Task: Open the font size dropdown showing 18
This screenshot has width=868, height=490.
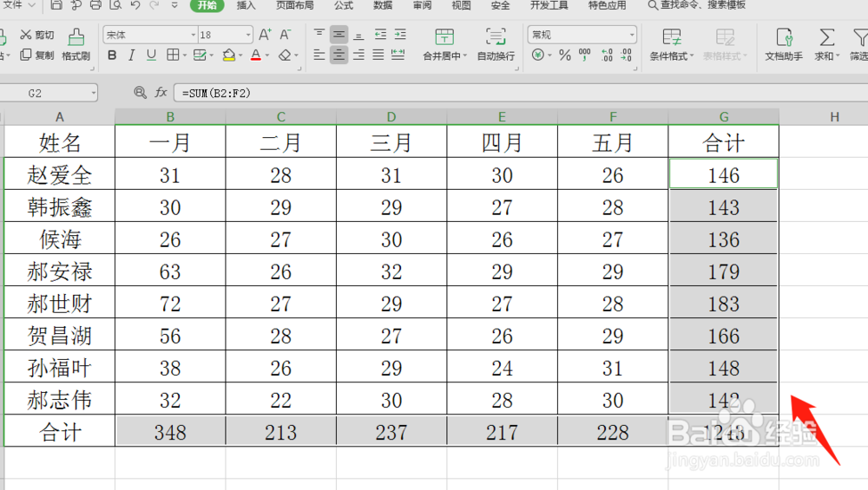Action: (248, 35)
